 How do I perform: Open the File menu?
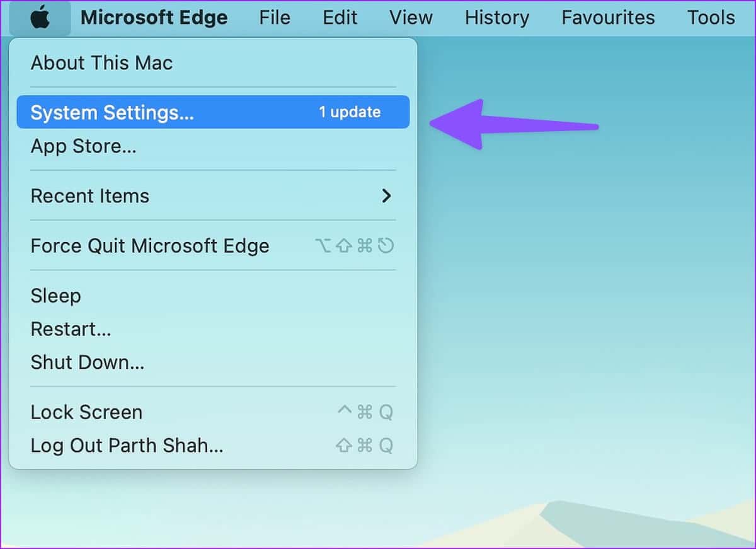click(x=275, y=18)
